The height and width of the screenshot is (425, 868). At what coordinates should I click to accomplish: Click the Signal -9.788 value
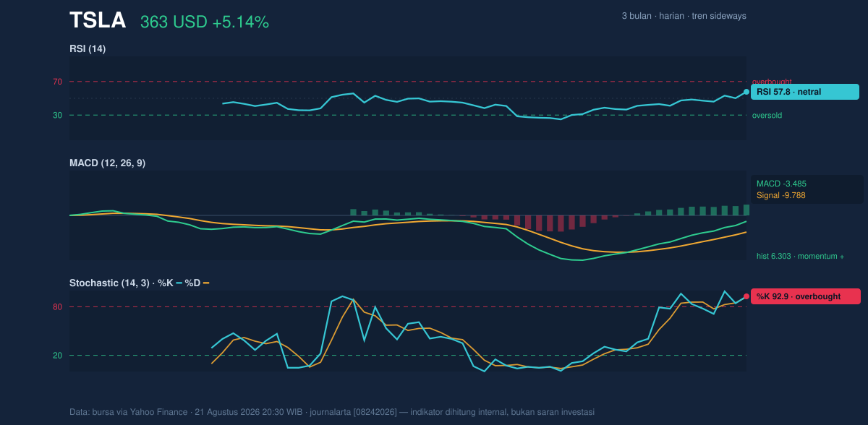click(x=781, y=195)
